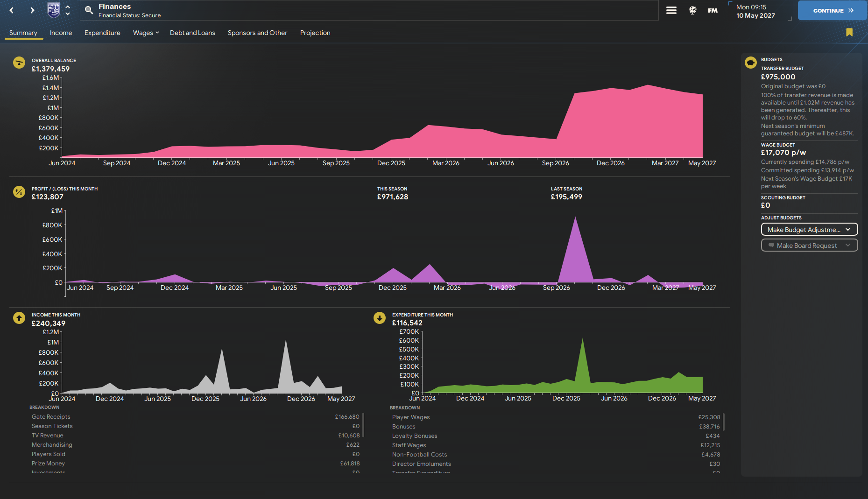This screenshot has width=868, height=499.
Task: Click the Gate Receipts row
Action: [196, 417]
